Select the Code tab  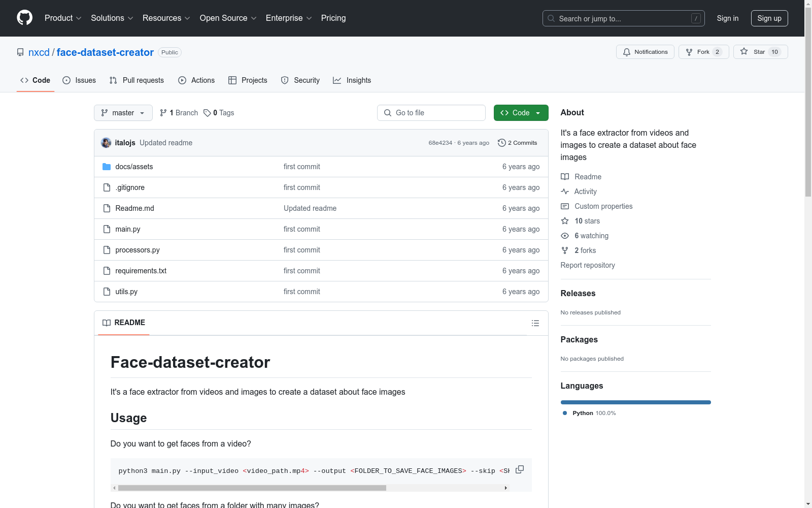pyautogui.click(x=36, y=80)
